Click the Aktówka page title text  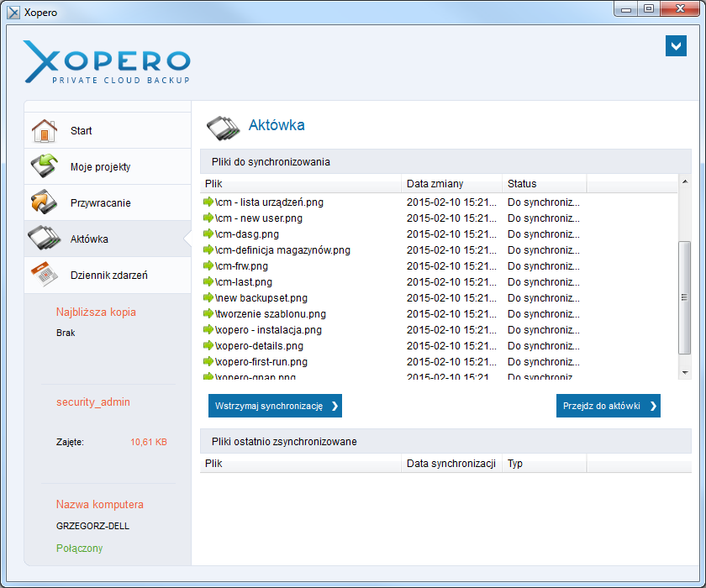[x=277, y=124]
